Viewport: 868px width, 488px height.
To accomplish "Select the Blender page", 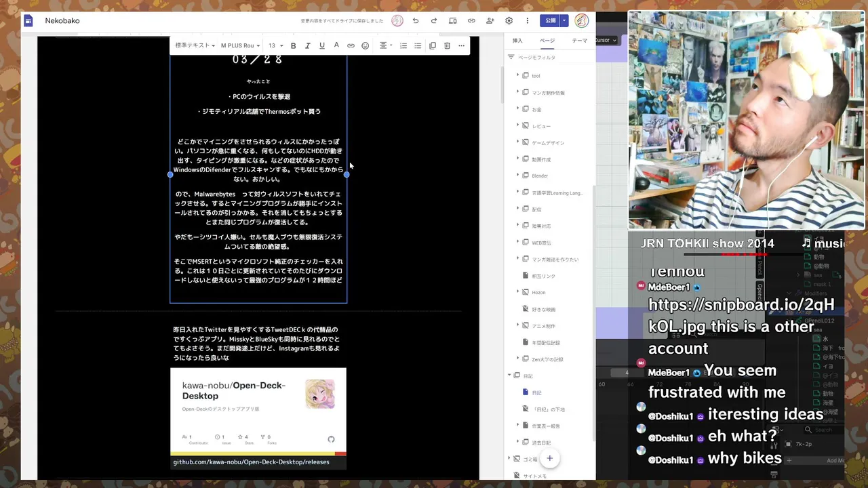I will (540, 176).
